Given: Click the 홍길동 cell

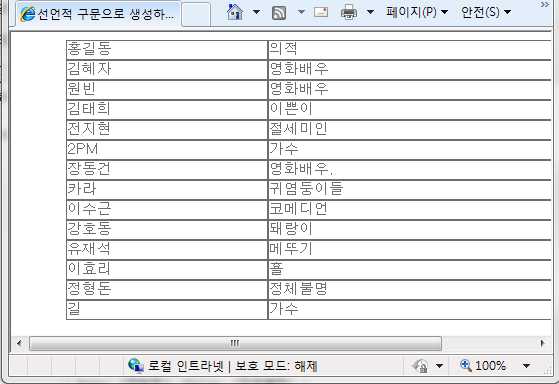Looking at the screenshot, I should pyautogui.click(x=167, y=50).
